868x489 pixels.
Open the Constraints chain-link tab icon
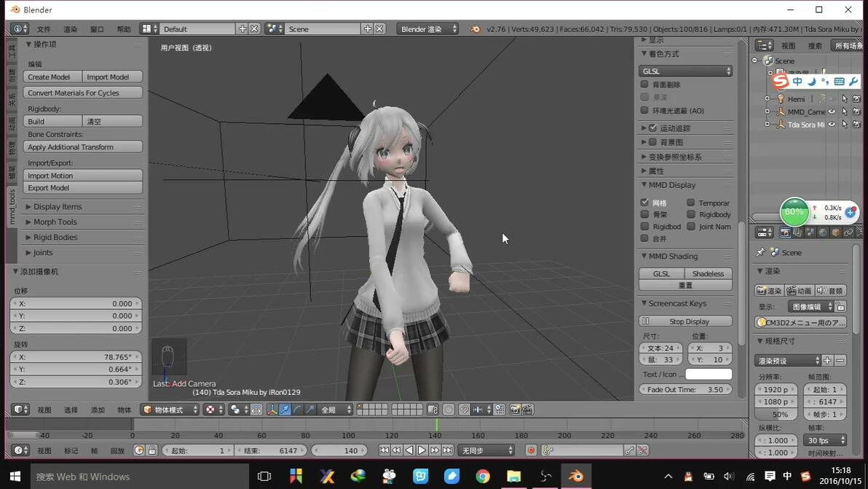point(848,232)
